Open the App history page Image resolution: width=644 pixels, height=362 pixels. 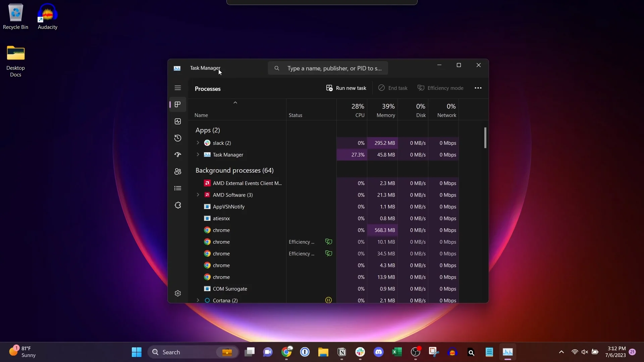(178, 138)
